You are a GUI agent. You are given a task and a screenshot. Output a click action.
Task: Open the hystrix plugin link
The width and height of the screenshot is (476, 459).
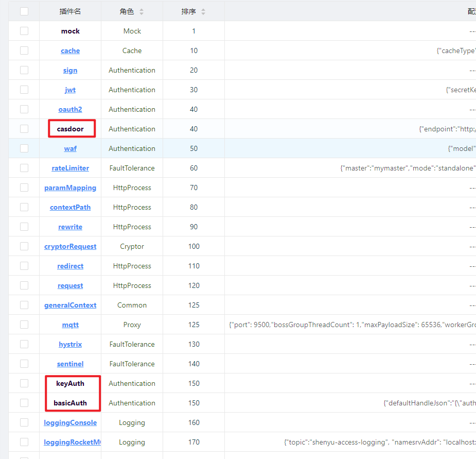70,345
